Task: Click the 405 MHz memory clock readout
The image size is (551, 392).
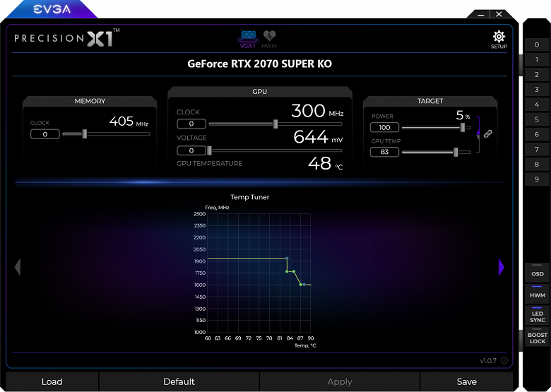Action: [x=129, y=121]
